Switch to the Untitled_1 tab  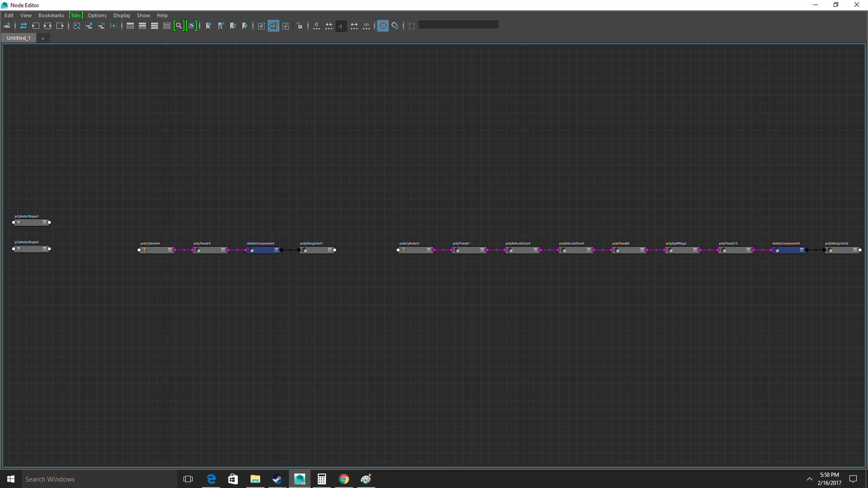18,38
